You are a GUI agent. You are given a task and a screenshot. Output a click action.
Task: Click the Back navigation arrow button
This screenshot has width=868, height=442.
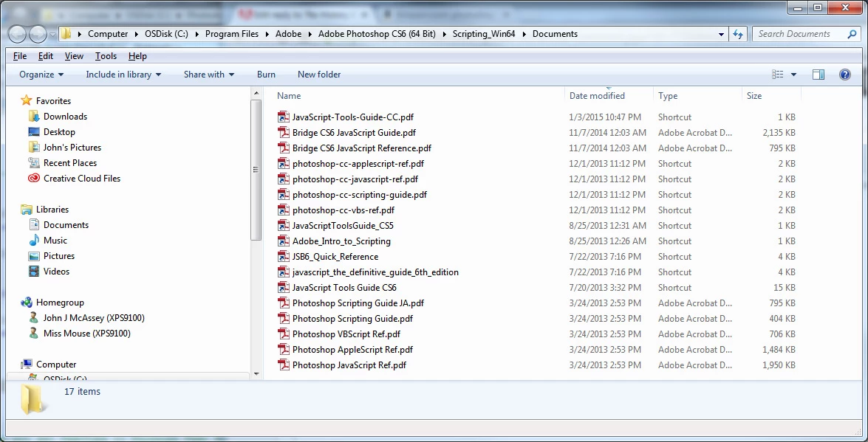tap(18, 34)
